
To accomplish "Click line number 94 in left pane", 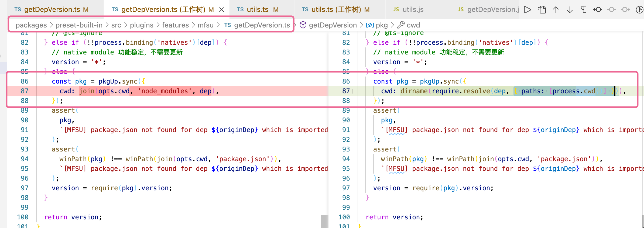I will [x=25, y=159].
